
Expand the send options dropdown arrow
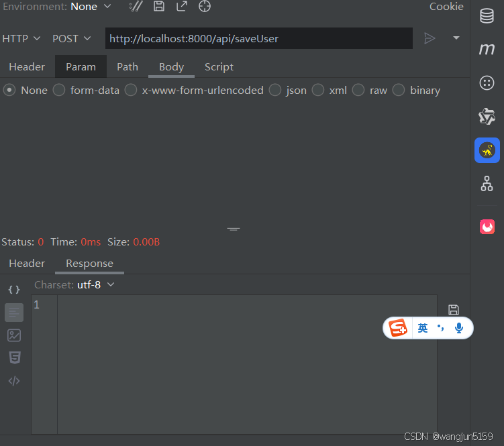tap(456, 38)
